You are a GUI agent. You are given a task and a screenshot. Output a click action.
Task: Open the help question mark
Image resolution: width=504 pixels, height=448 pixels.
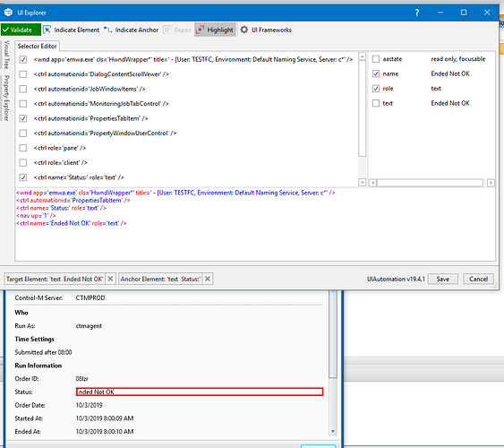(x=417, y=13)
